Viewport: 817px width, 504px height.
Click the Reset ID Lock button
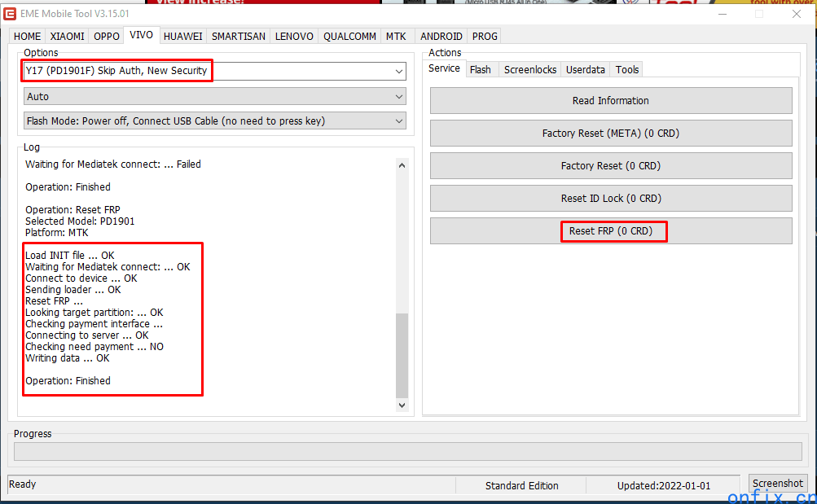(x=610, y=199)
